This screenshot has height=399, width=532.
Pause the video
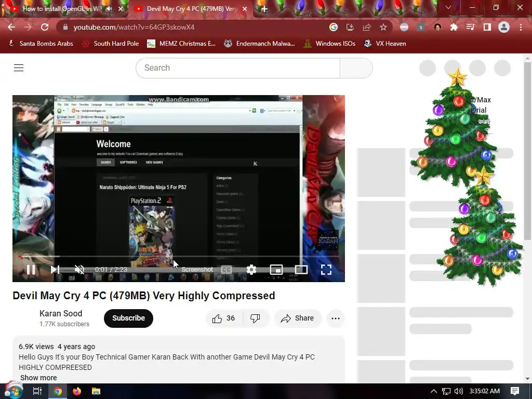tap(31, 270)
